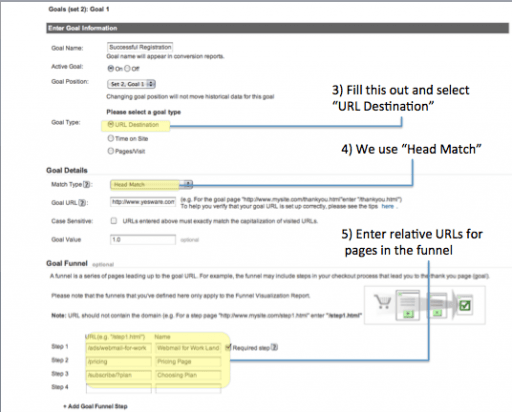Click the Step 3 Name field

(188, 375)
